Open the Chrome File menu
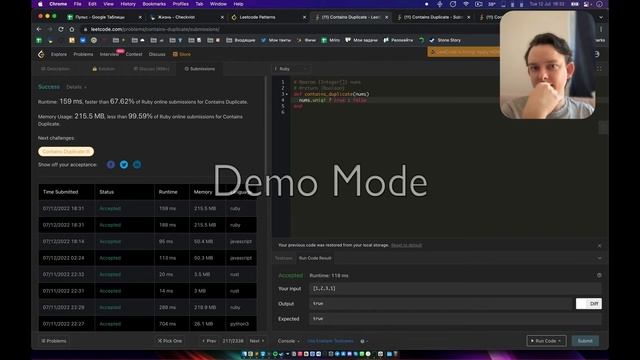The image size is (640, 360). click(x=78, y=4)
